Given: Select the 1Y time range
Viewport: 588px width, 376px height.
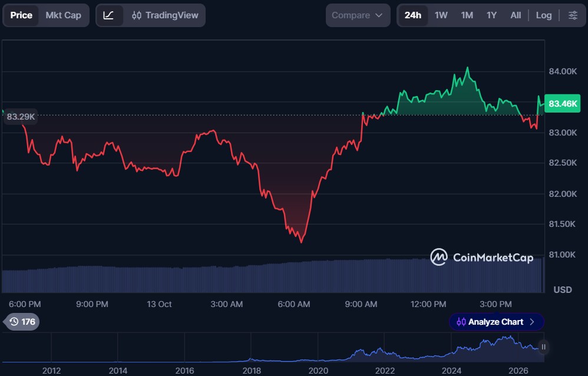Looking at the screenshot, I should click(x=491, y=15).
